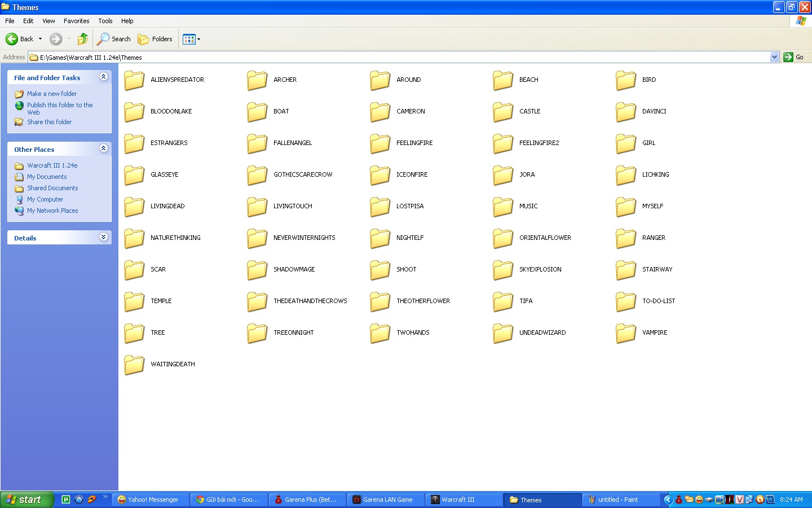This screenshot has width=812, height=508.
Task: Select the FALLENANGEL folder icon
Action: (257, 143)
